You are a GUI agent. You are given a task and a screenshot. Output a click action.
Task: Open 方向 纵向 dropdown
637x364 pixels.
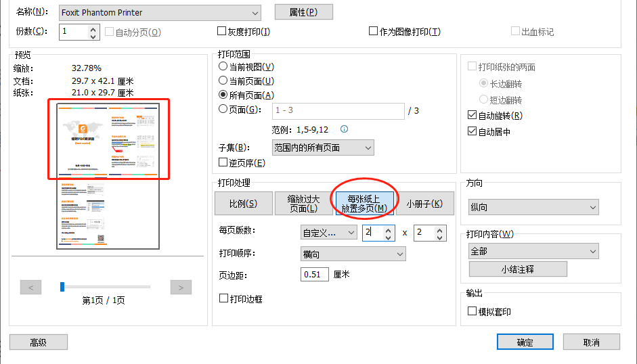pyautogui.click(x=533, y=207)
